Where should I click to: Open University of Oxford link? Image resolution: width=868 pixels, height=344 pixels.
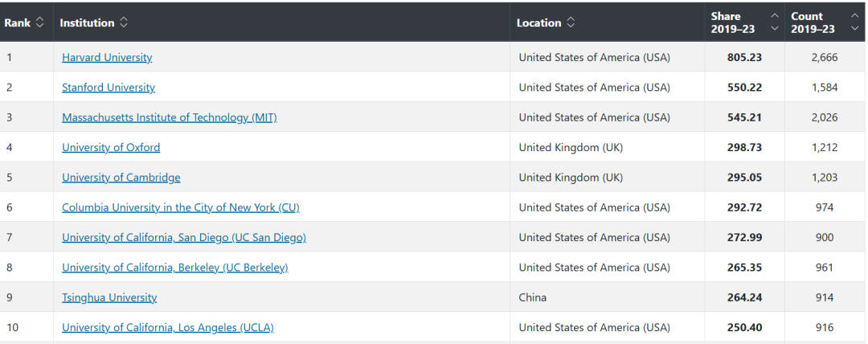111,147
